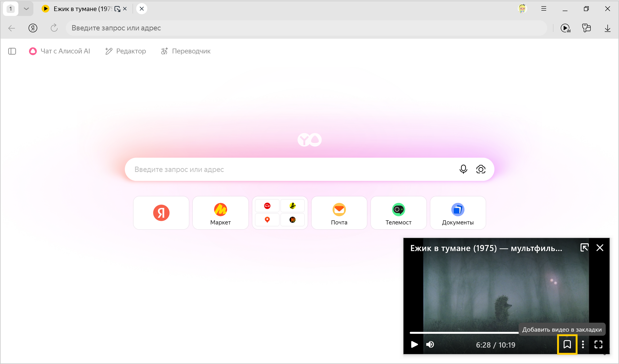Open a new tab with the plus button
The width and height of the screenshot is (619, 364).
(142, 9)
